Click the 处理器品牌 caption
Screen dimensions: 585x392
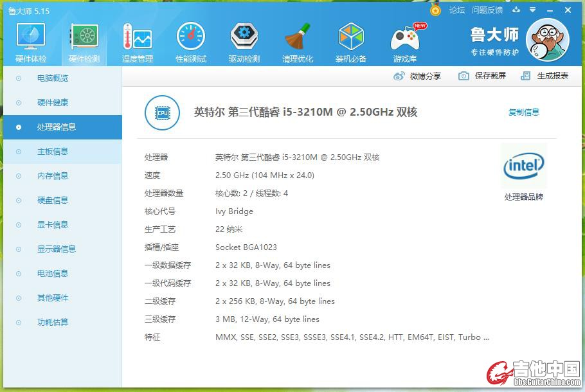coord(524,197)
